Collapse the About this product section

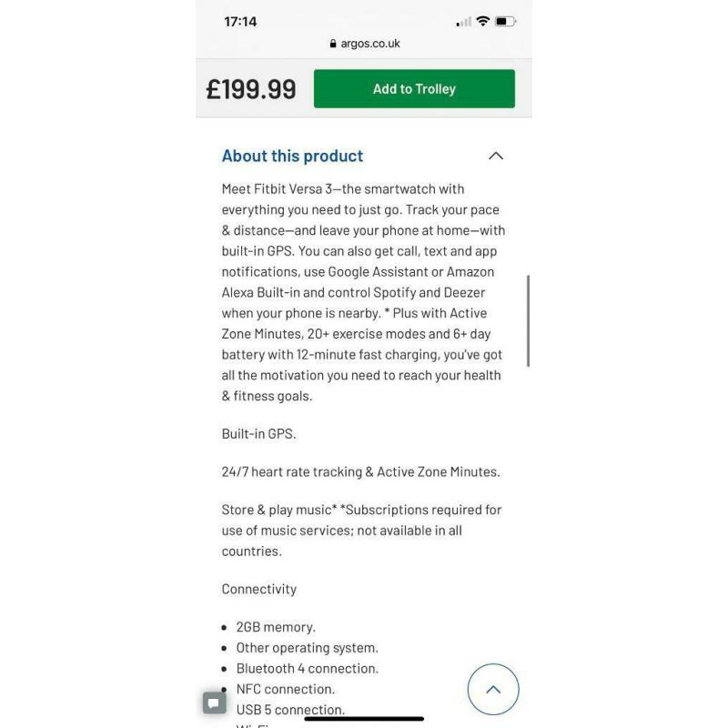click(x=495, y=156)
